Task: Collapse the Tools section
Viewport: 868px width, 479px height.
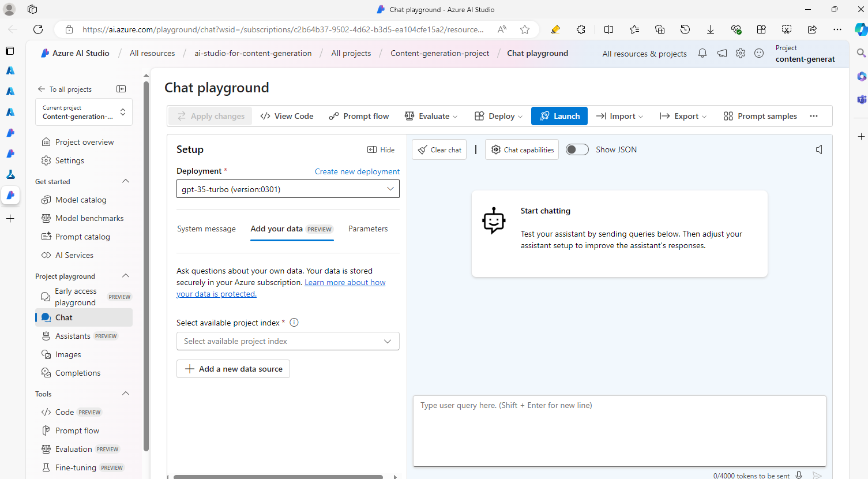Action: pyautogui.click(x=126, y=394)
